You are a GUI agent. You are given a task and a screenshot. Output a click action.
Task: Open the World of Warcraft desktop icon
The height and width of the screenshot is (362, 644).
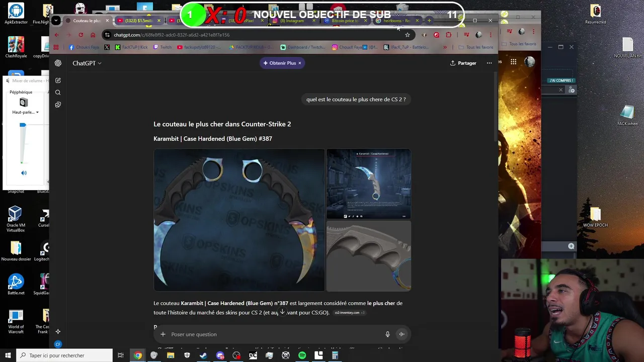(16, 322)
